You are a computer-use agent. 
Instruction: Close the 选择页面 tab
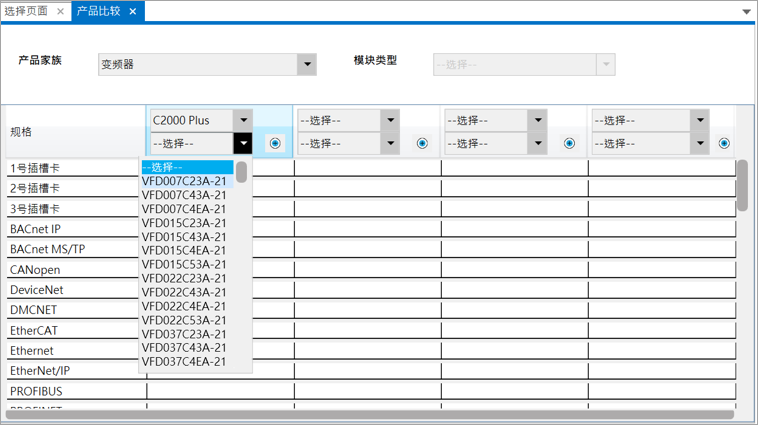(x=60, y=11)
